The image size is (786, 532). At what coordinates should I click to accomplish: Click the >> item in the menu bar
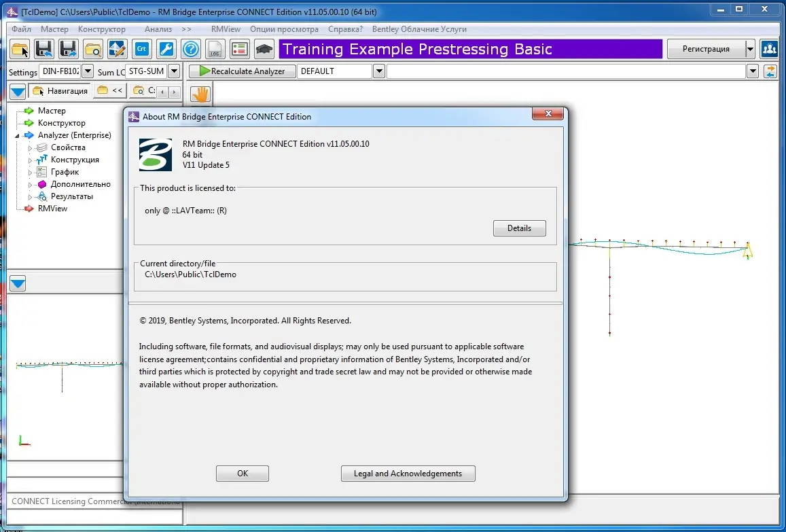(186, 29)
